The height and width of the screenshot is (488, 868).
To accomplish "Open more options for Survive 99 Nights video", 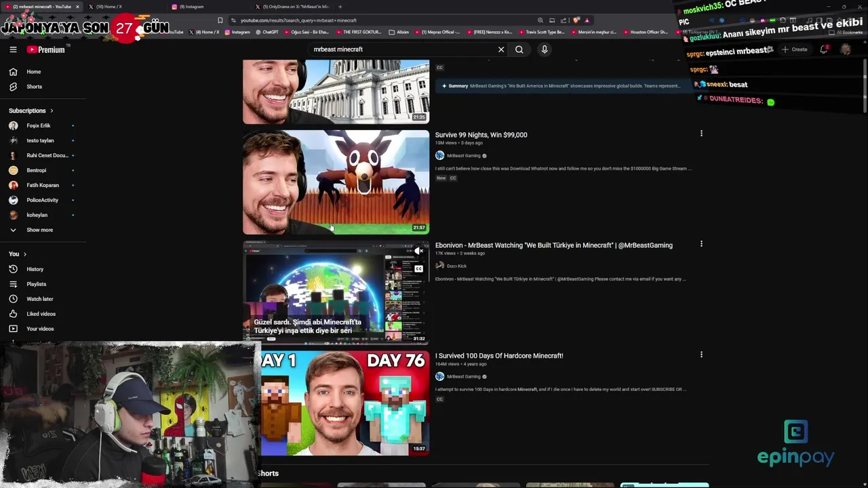I will click(x=701, y=134).
